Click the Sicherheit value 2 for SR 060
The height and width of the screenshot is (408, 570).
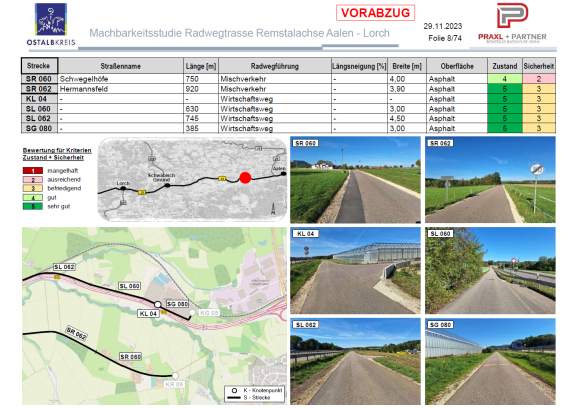[539, 79]
